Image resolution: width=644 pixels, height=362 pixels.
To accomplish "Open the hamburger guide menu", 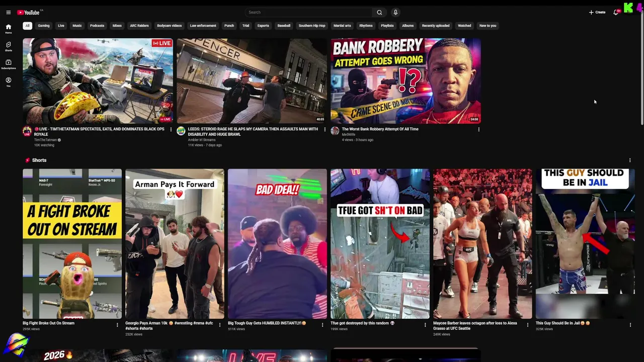I will click(8, 13).
